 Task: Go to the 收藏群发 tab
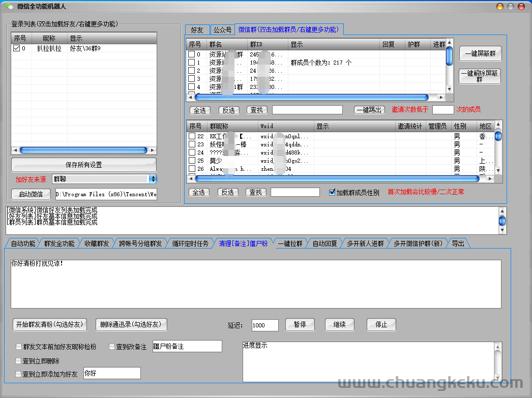[97, 243]
